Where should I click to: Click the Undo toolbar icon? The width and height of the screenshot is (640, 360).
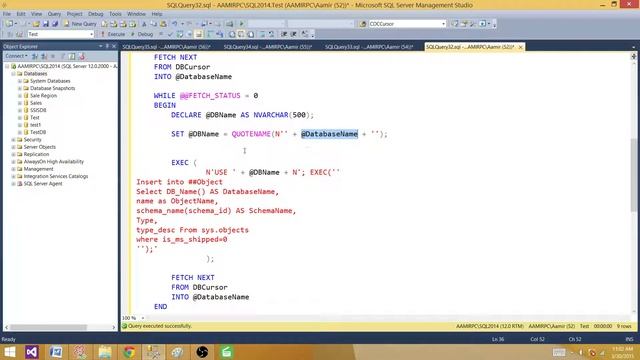(x=175, y=24)
